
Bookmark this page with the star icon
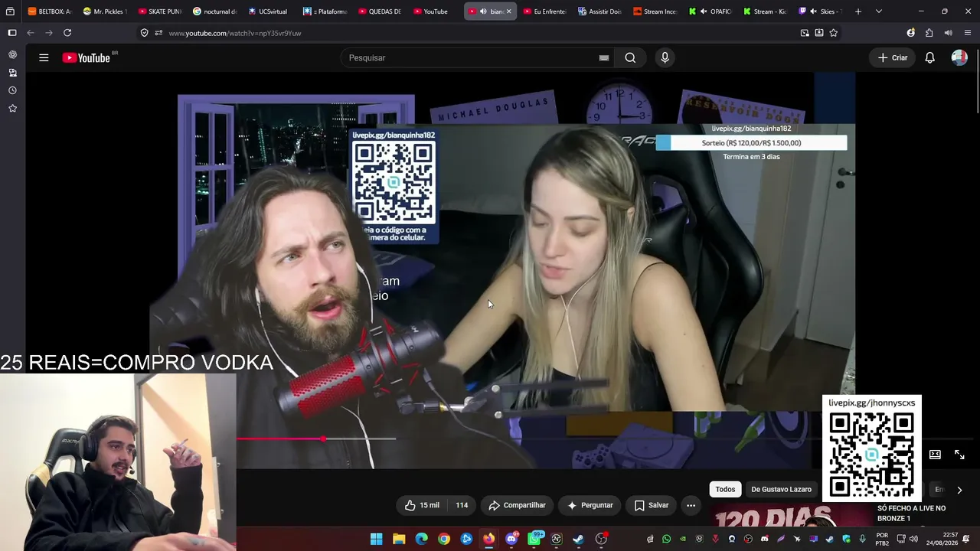coord(834,33)
